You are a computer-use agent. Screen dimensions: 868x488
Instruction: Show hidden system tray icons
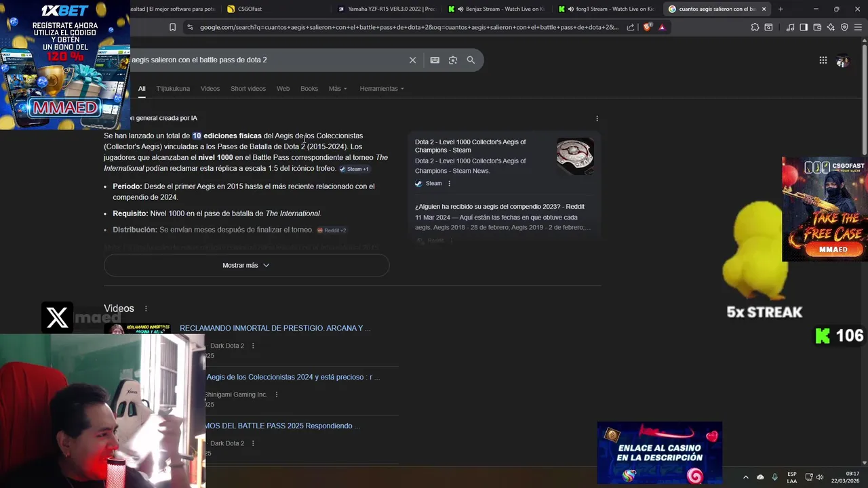(745, 477)
